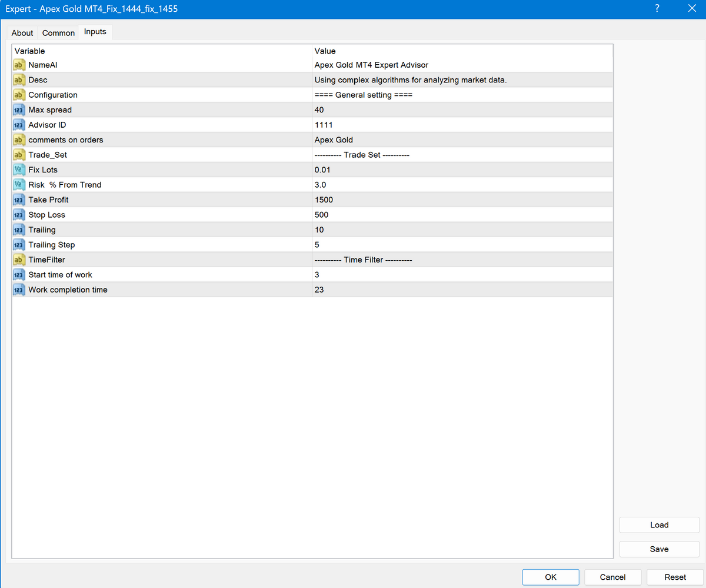This screenshot has width=706, height=588.
Task: Click the string icon beside NameAI
Action: [x=18, y=65]
